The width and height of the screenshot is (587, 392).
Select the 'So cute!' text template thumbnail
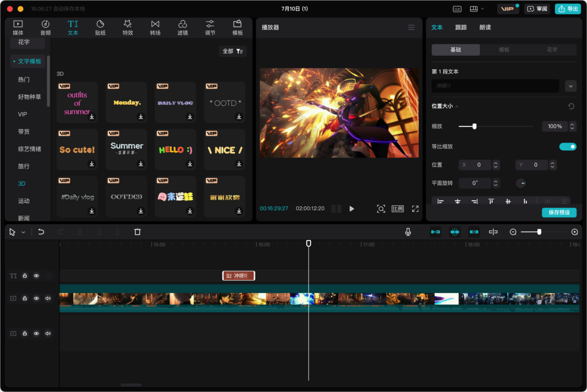coord(77,149)
